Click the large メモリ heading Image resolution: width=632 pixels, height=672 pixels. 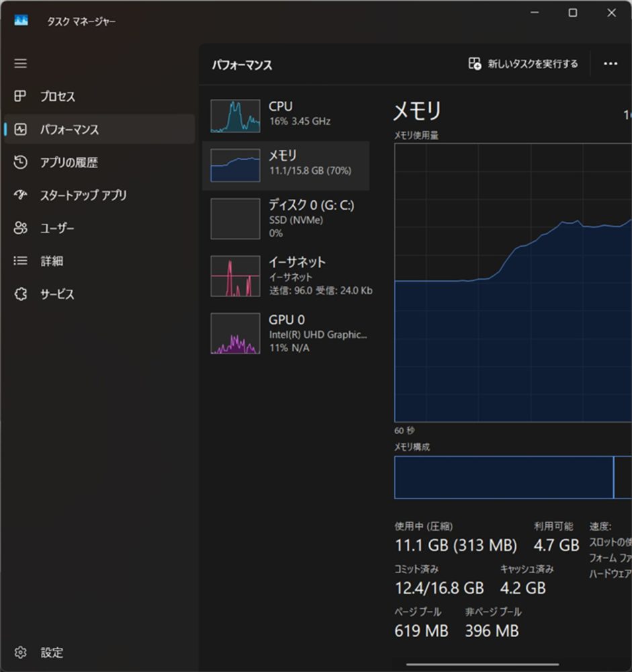[x=417, y=111]
